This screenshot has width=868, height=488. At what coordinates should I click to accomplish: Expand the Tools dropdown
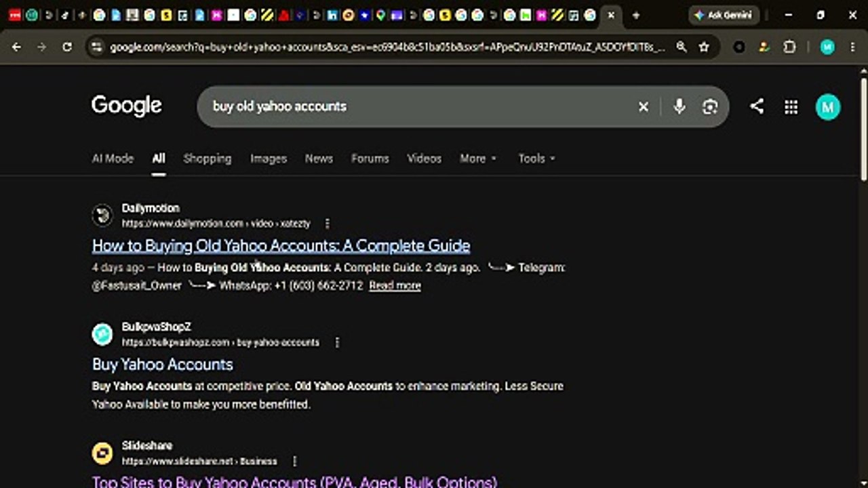click(x=536, y=158)
